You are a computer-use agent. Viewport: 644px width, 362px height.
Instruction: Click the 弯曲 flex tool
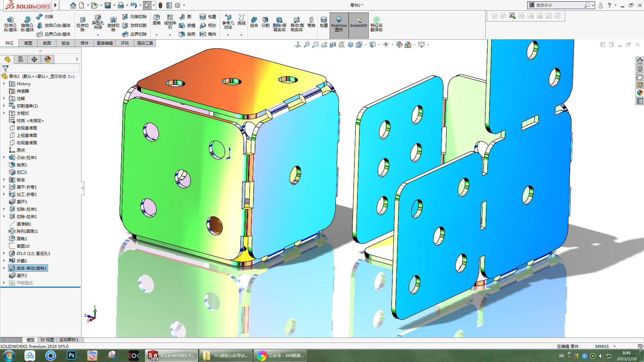tap(311, 22)
